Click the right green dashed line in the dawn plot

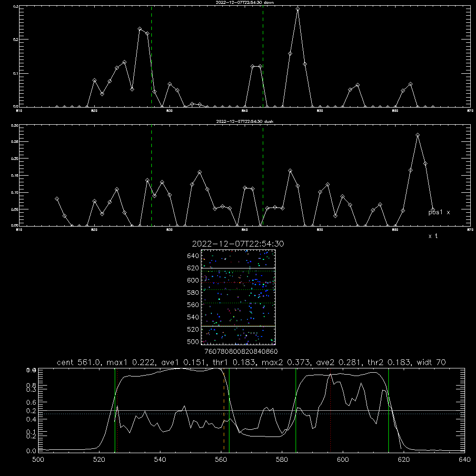(263, 56)
